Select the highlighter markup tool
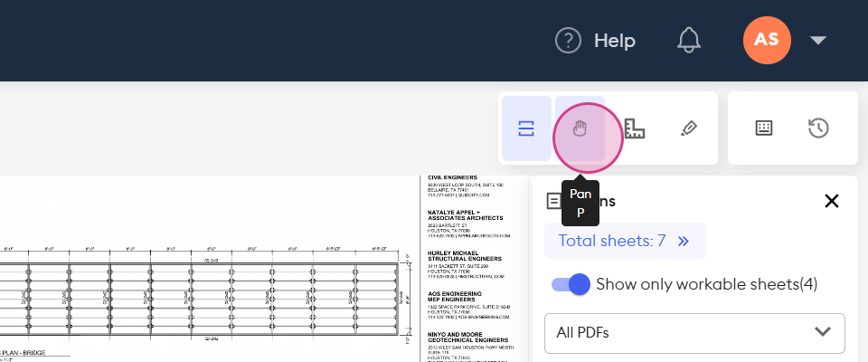Viewport: 868px width, 362px height. coord(689,129)
